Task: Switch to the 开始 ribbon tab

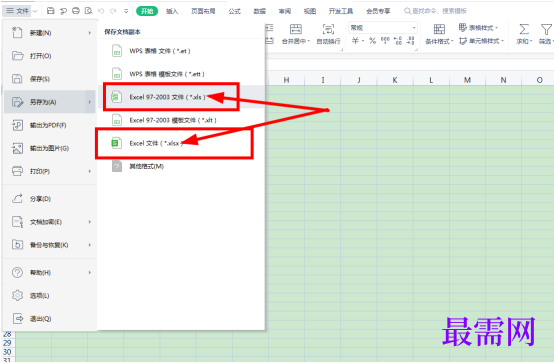Action: pyautogui.click(x=147, y=11)
